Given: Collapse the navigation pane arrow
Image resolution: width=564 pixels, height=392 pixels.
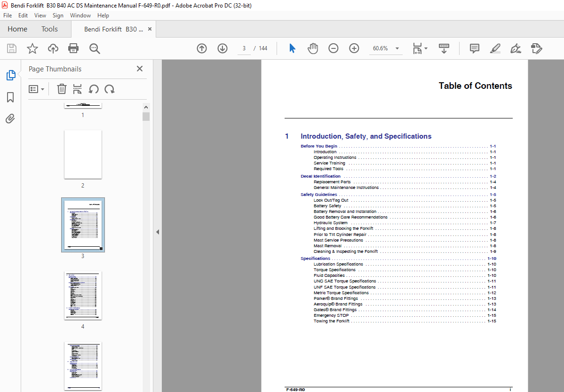Looking at the screenshot, I should click(158, 232).
